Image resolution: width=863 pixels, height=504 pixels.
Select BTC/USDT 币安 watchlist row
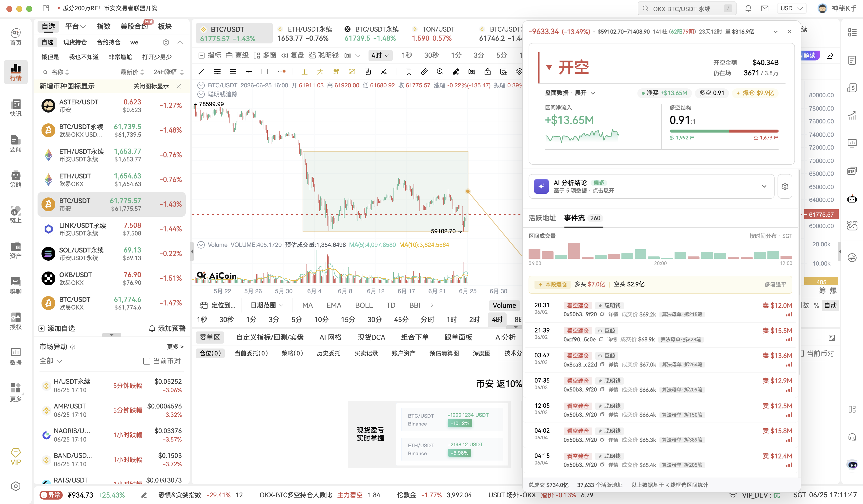(112, 204)
